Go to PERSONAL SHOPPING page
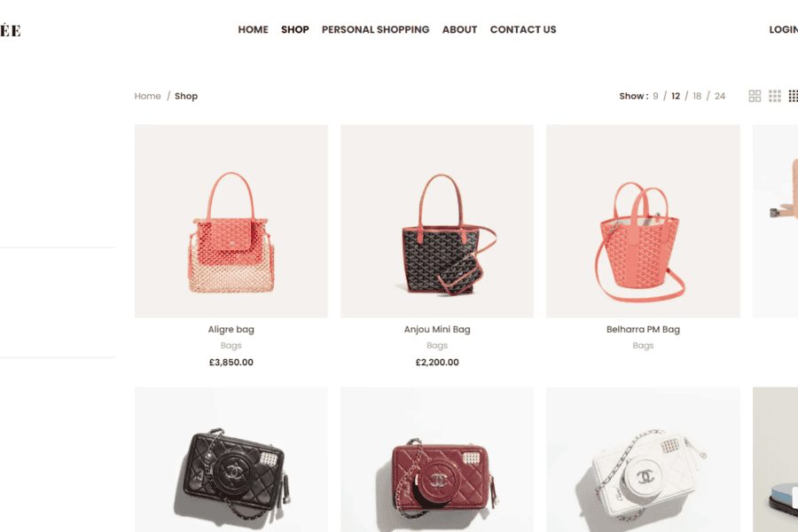Screen dimensions: 798x532 click(x=376, y=29)
